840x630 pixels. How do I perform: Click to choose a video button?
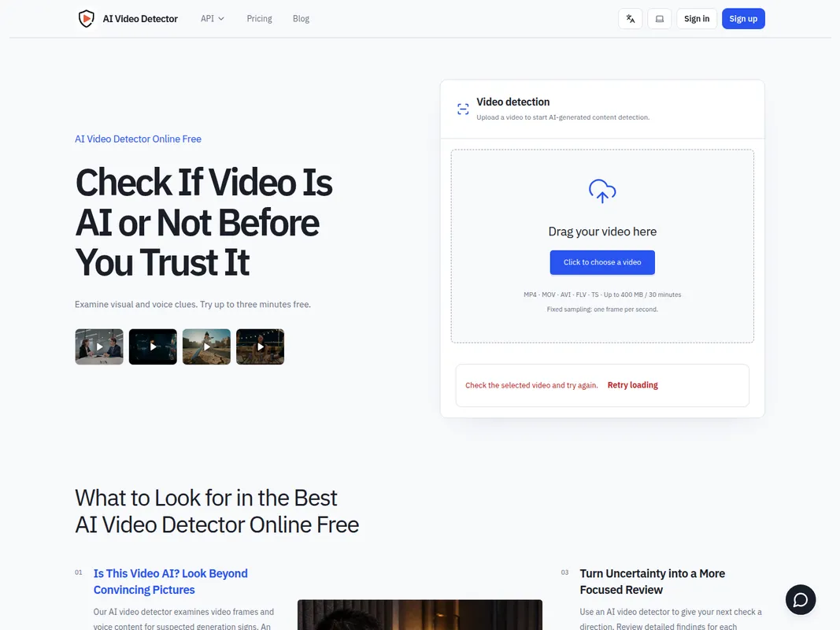point(602,262)
